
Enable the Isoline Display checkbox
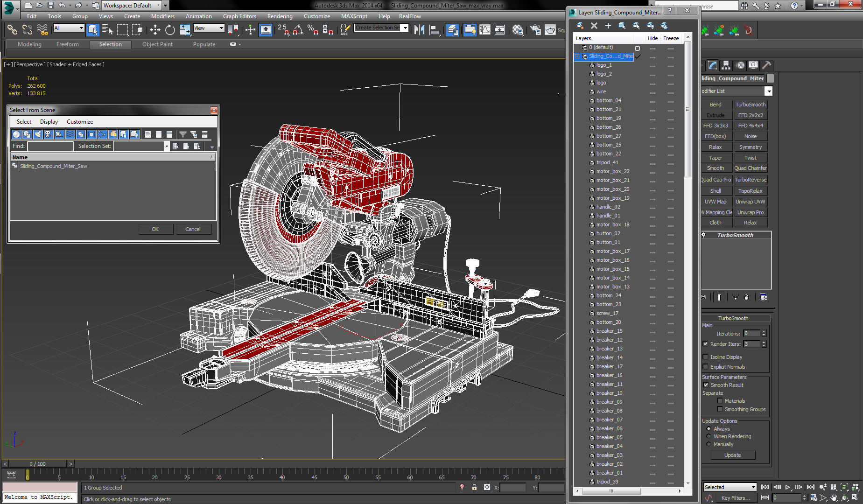pyautogui.click(x=706, y=357)
